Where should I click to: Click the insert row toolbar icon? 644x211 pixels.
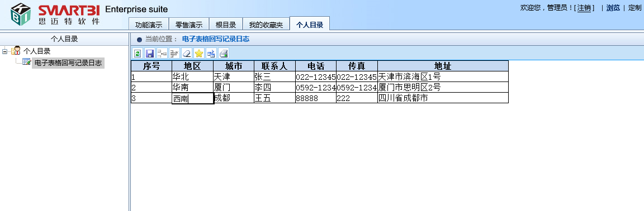(x=162, y=54)
